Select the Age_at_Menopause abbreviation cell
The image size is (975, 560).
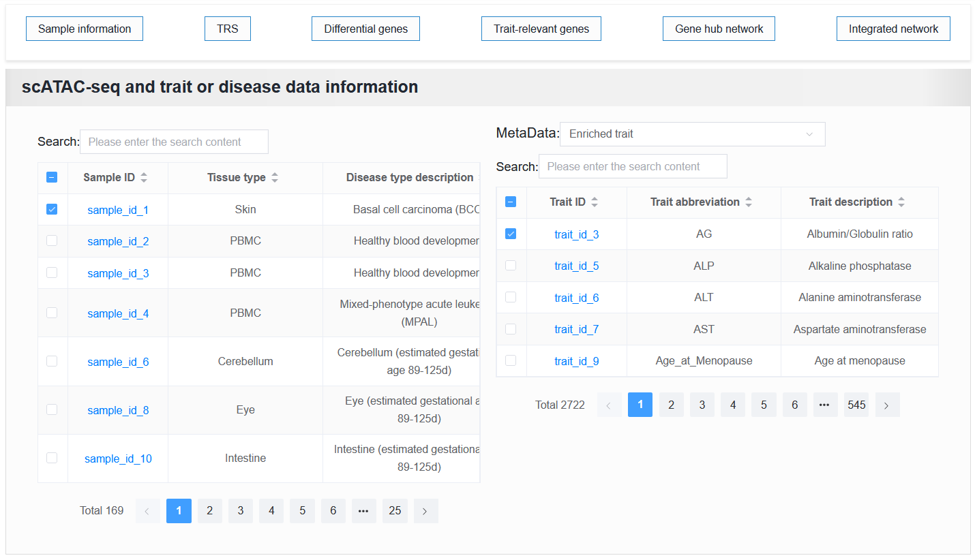(x=704, y=360)
